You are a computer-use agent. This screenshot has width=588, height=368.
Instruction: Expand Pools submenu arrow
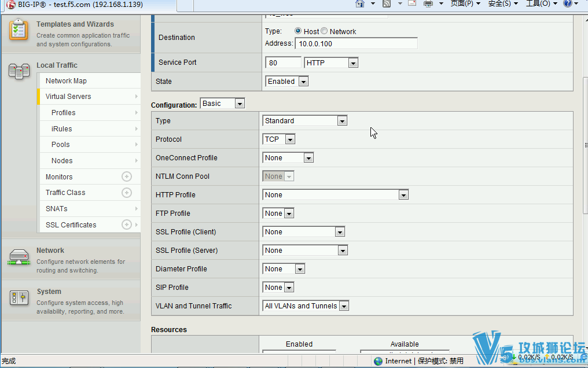pyautogui.click(x=137, y=144)
